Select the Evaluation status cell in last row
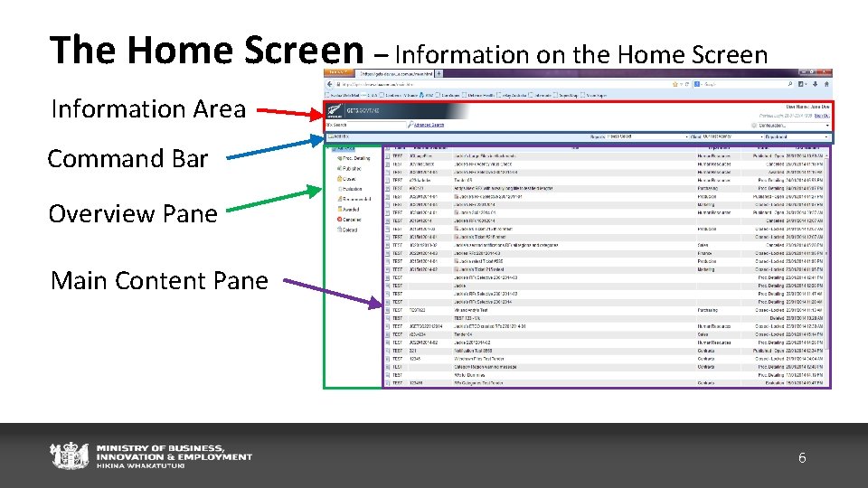 (775, 383)
